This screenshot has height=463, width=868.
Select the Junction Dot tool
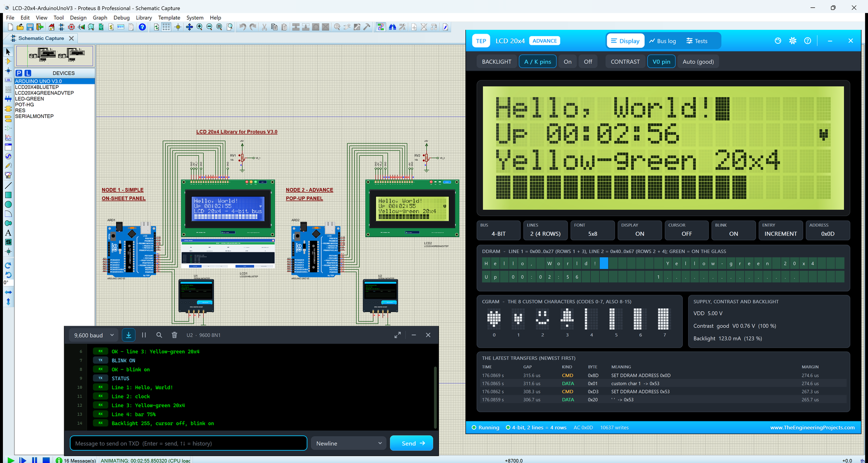coord(8,71)
